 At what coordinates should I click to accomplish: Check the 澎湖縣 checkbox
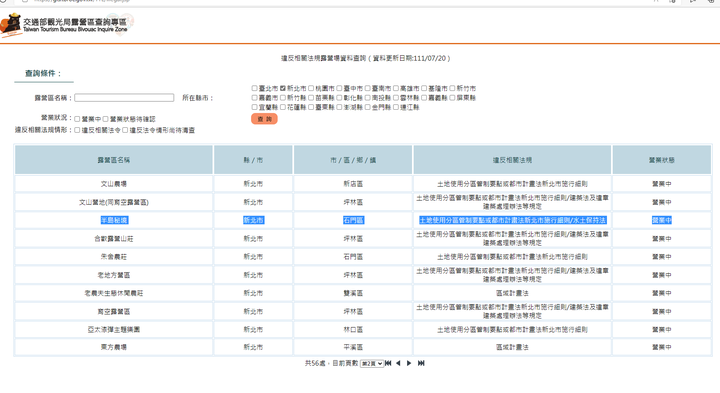339,107
